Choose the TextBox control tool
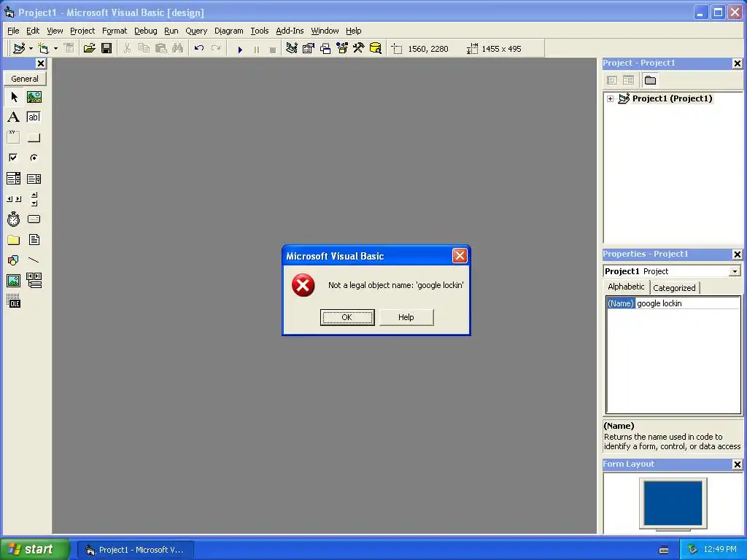The image size is (747, 560). point(34,117)
